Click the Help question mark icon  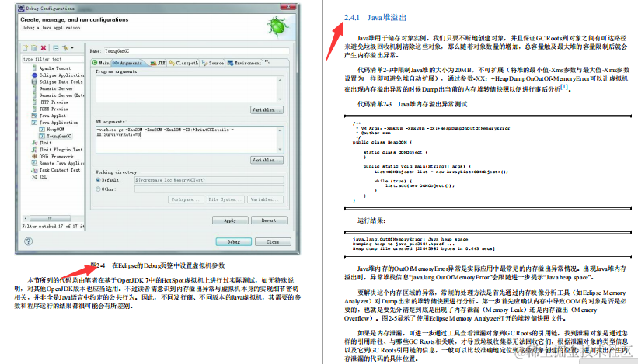click(28, 241)
